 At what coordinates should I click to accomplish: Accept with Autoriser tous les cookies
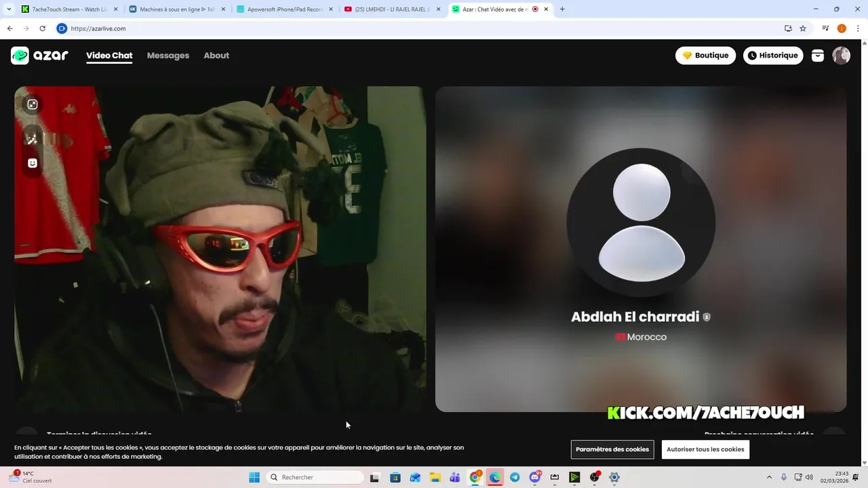tap(705, 449)
